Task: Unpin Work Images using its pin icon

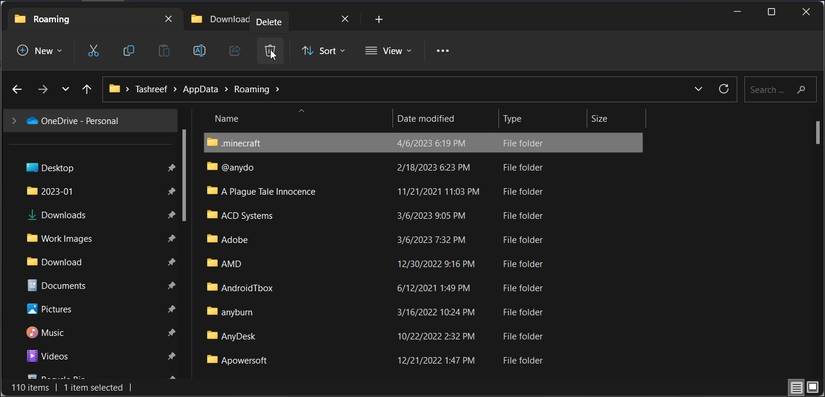Action: coord(171,239)
